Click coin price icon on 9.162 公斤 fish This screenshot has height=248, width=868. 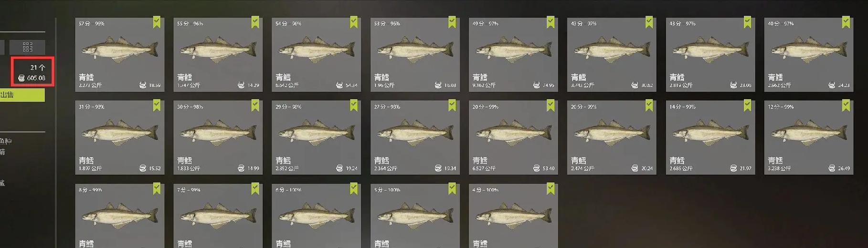tap(536, 85)
